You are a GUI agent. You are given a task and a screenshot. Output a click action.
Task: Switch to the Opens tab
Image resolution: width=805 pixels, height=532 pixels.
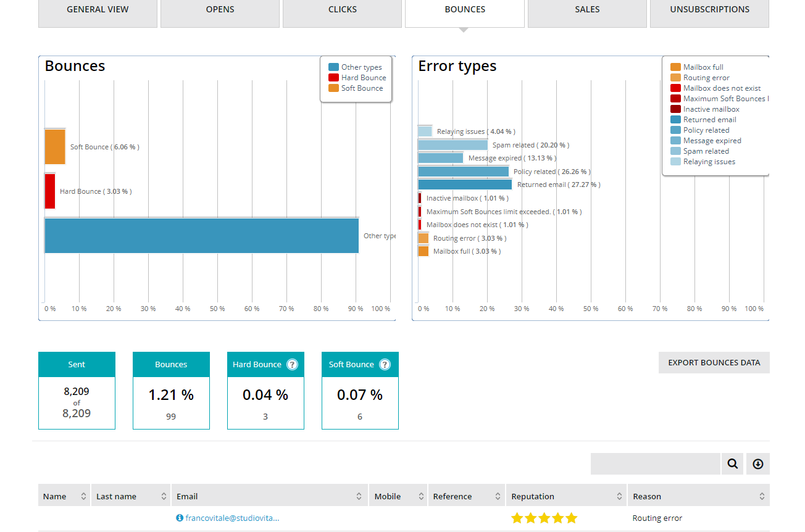pyautogui.click(x=220, y=12)
